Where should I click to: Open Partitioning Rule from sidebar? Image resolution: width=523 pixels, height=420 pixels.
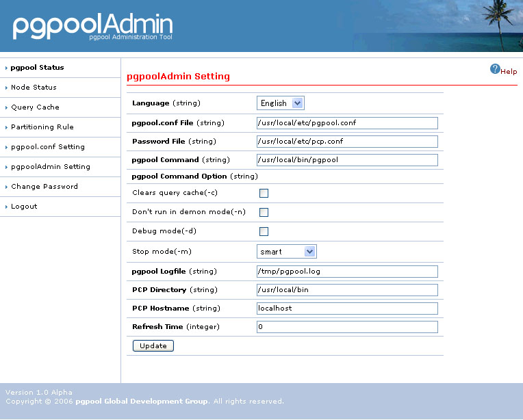(42, 127)
